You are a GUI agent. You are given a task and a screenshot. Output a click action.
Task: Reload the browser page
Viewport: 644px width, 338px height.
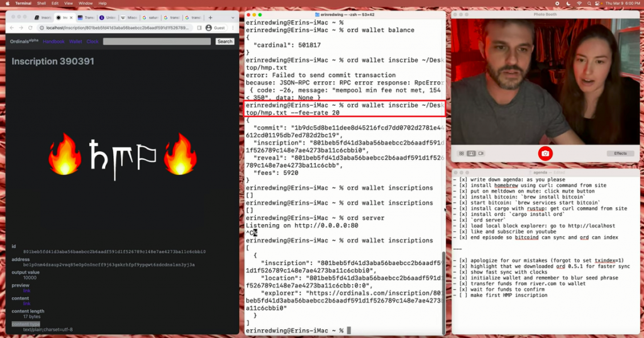[x=30, y=28]
